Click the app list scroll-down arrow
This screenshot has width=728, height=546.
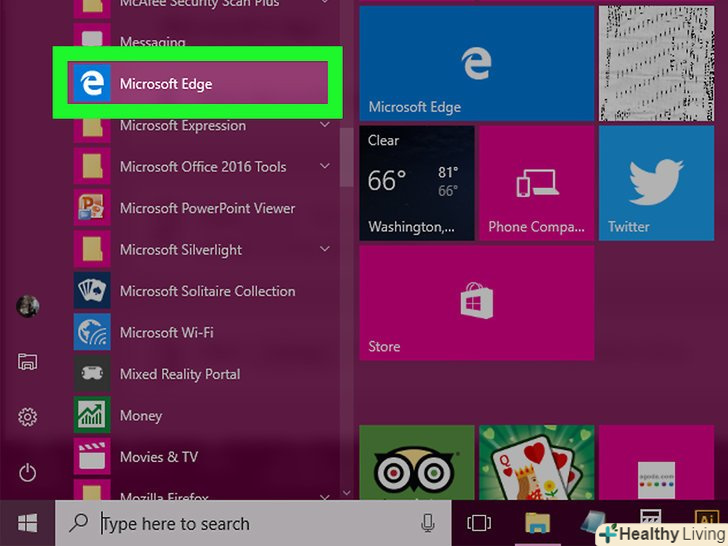click(346, 493)
